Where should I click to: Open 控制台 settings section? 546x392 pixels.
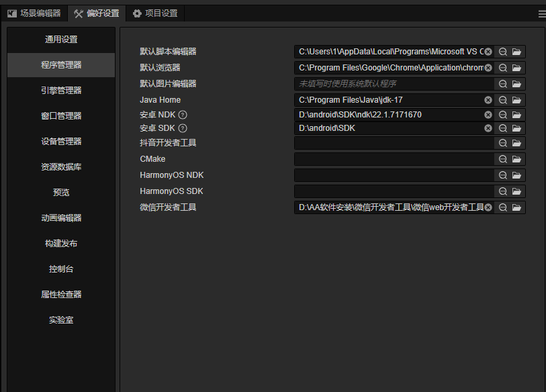click(61, 269)
